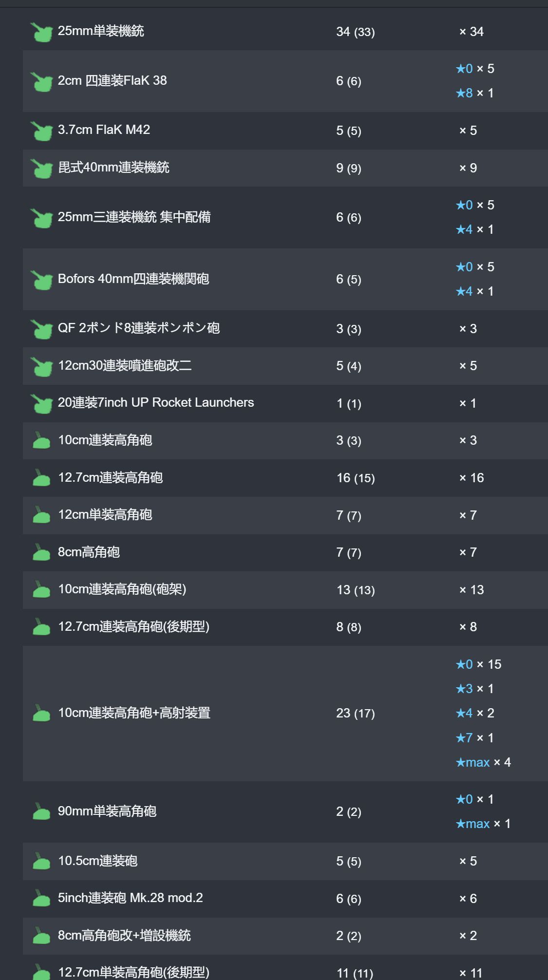This screenshot has width=548, height=980.
Task: Select the 3.7cm FlaK M42 gun icon
Action: (x=41, y=131)
